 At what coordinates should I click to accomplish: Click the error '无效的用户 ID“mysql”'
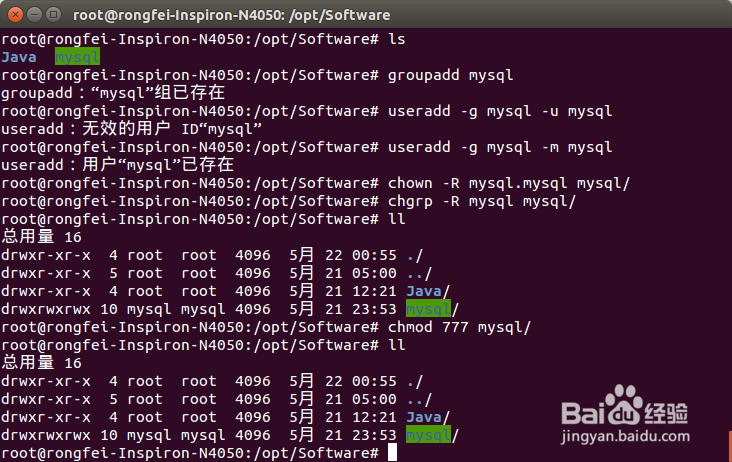pos(172,129)
